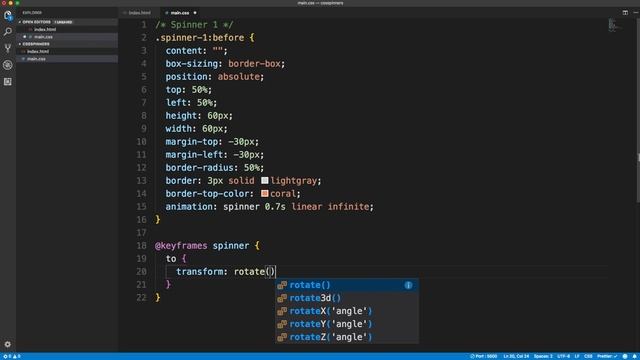Screen dimensions: 640x360
Task: Click the 'border-box' value
Action: coord(254,64)
